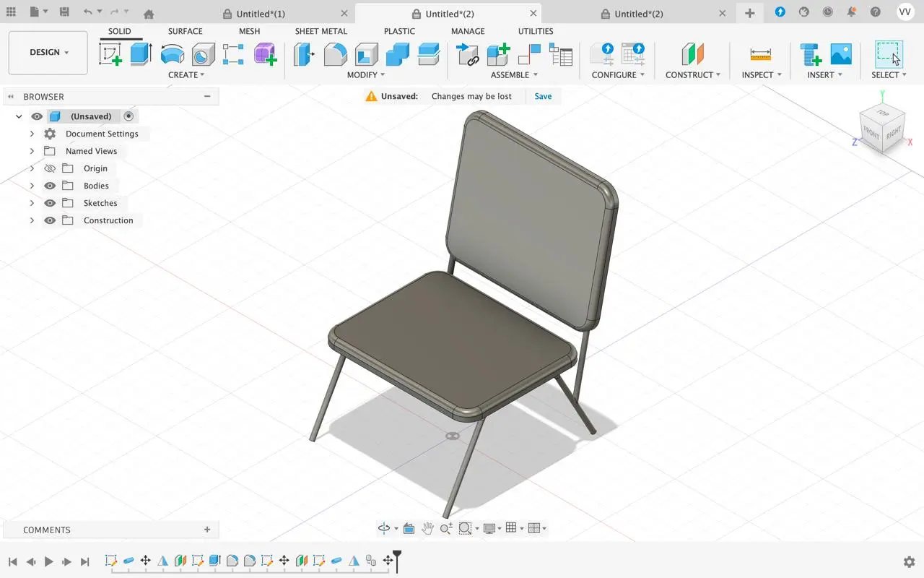
Task: Open the Help question mark icon
Action: point(875,12)
